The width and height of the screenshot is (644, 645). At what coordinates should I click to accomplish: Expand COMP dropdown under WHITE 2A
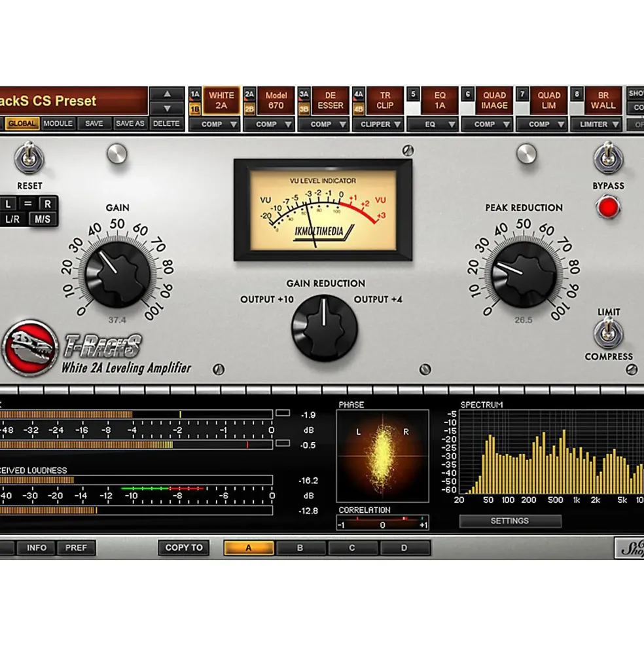point(214,124)
